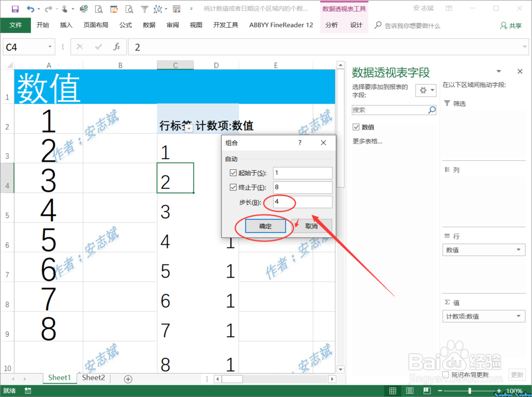
Task: Toggle the 数值 field checkbox
Action: pos(356,127)
